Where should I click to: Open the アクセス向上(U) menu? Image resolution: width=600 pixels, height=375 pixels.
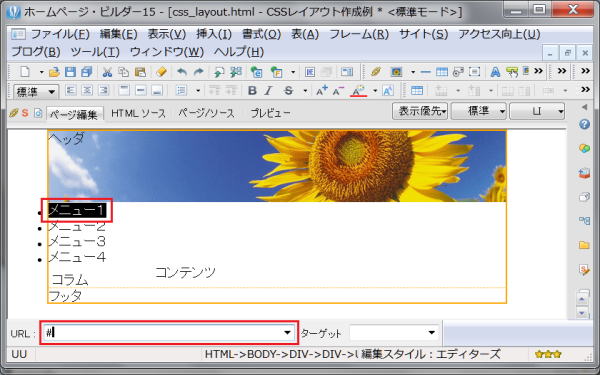click(x=499, y=34)
